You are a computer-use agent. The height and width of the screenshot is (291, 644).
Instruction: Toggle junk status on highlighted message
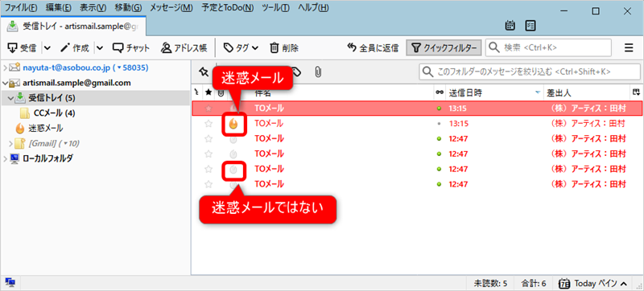coord(233,108)
